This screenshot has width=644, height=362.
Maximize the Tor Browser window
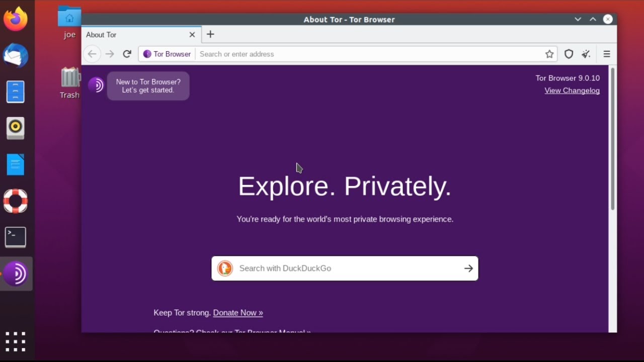pyautogui.click(x=593, y=19)
